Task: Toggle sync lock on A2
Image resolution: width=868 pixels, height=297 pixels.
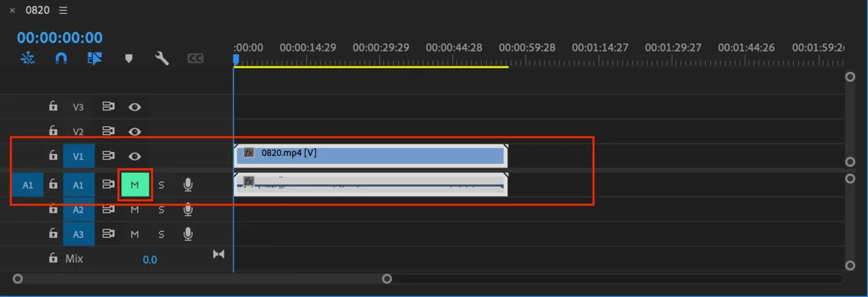Action: tap(108, 210)
